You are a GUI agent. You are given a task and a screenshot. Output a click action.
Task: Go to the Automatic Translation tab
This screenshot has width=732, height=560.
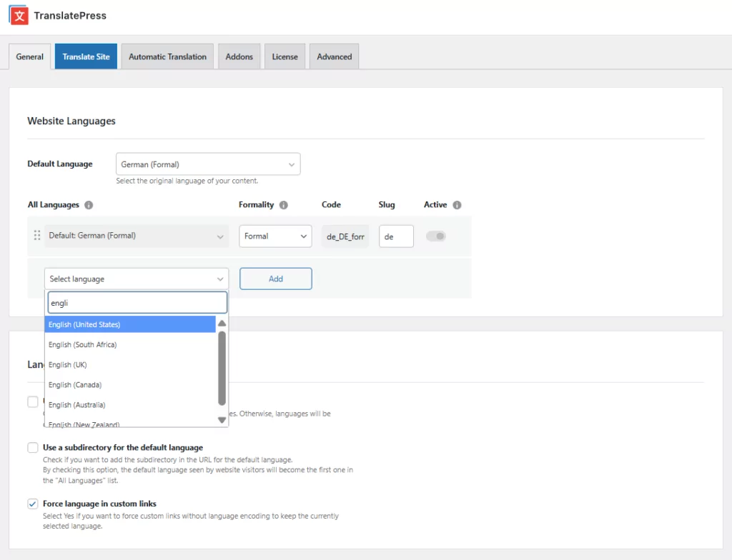(167, 56)
